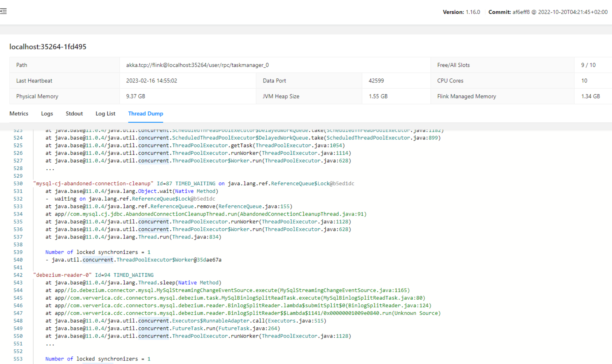Screen dimensions: 612x364
Task: Click the JVM Heap Size label cell
Action: coord(309,96)
